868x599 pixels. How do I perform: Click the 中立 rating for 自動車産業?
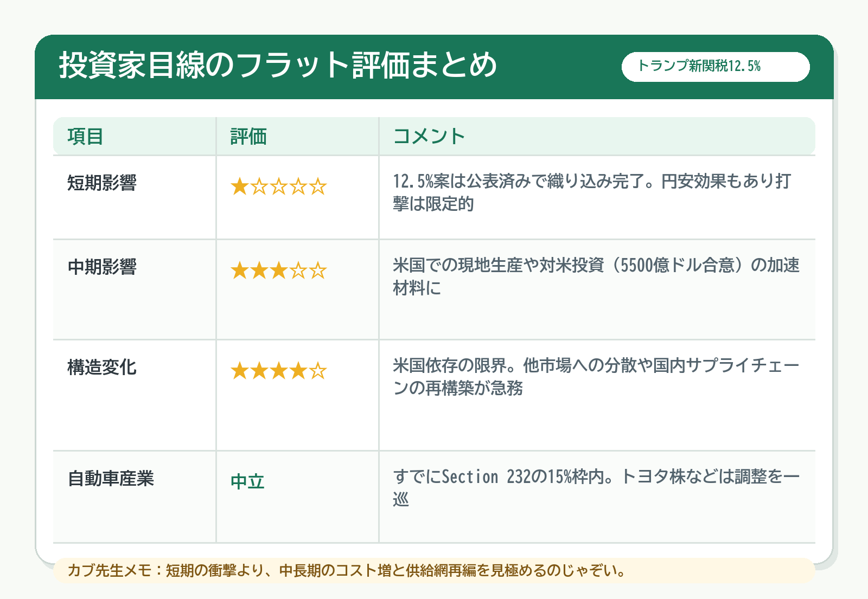[247, 481]
